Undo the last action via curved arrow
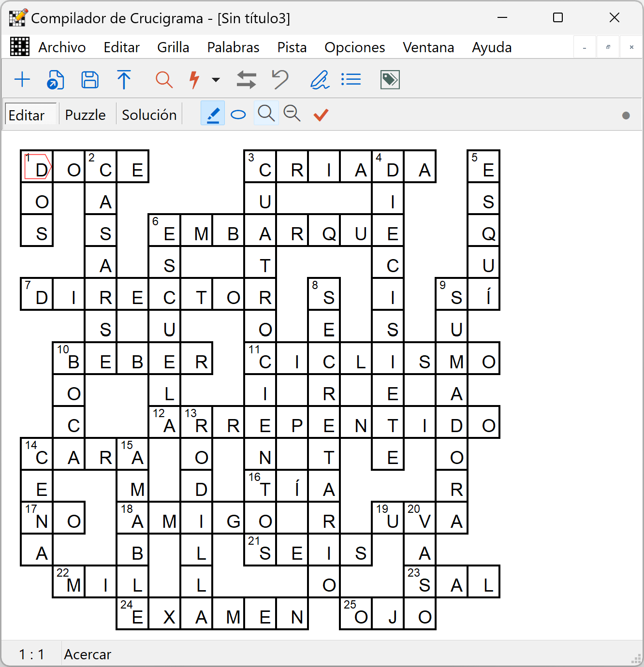Viewport: 644px width, 667px height. pos(280,80)
